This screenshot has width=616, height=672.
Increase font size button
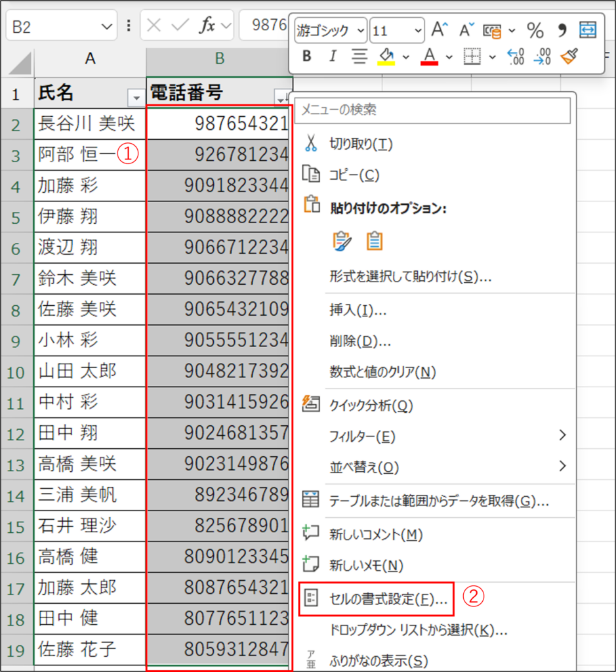440,30
